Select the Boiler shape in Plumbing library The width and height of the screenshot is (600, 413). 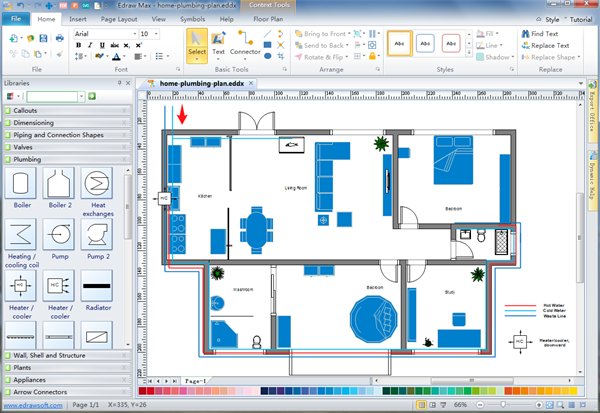point(22,185)
